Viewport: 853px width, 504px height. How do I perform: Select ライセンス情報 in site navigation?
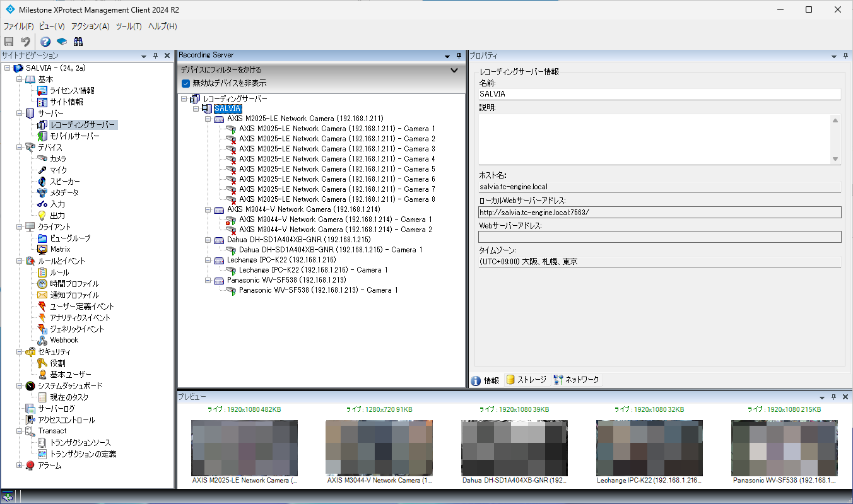[x=72, y=91]
